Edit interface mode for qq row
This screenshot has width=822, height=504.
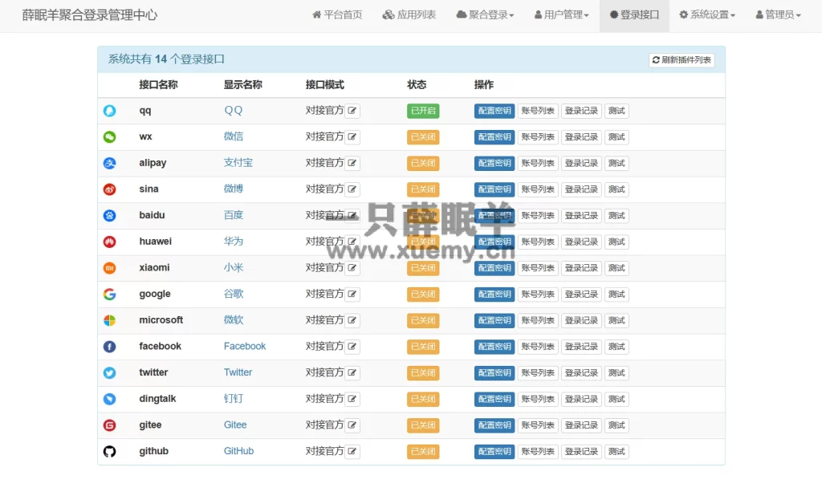point(352,111)
